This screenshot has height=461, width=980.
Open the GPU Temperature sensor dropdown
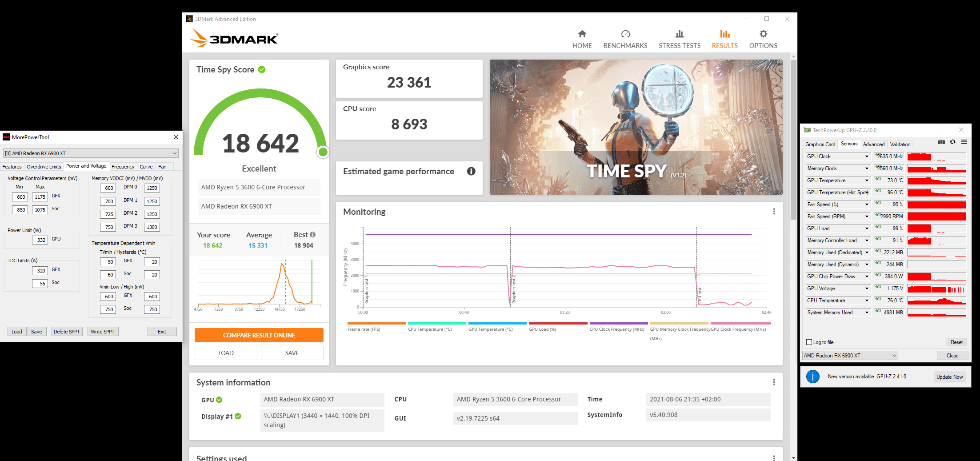coord(866,180)
